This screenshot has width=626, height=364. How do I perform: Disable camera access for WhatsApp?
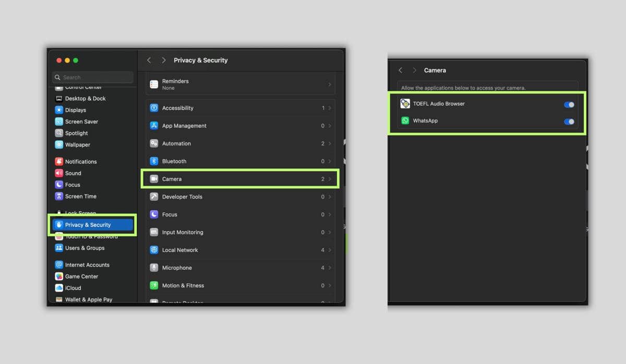569,122
